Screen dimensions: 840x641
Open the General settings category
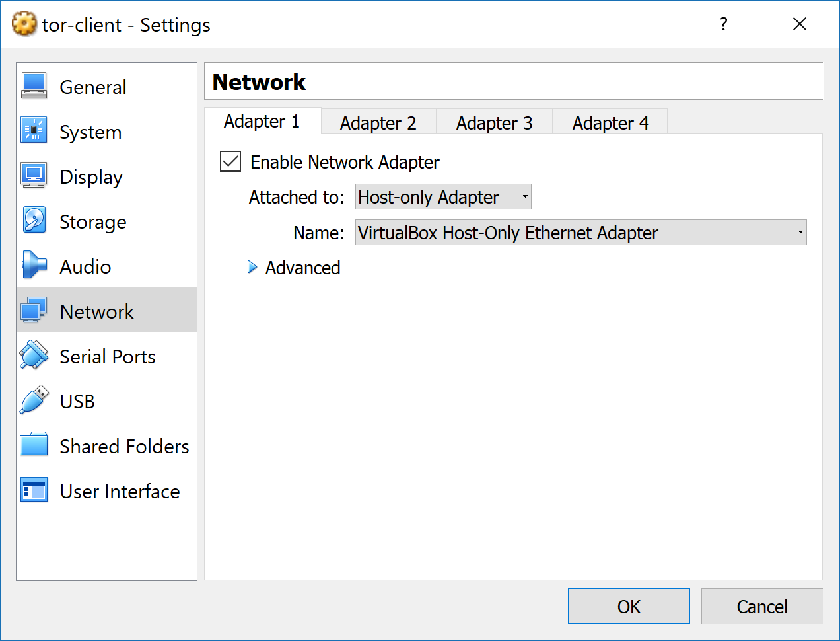tap(107, 87)
